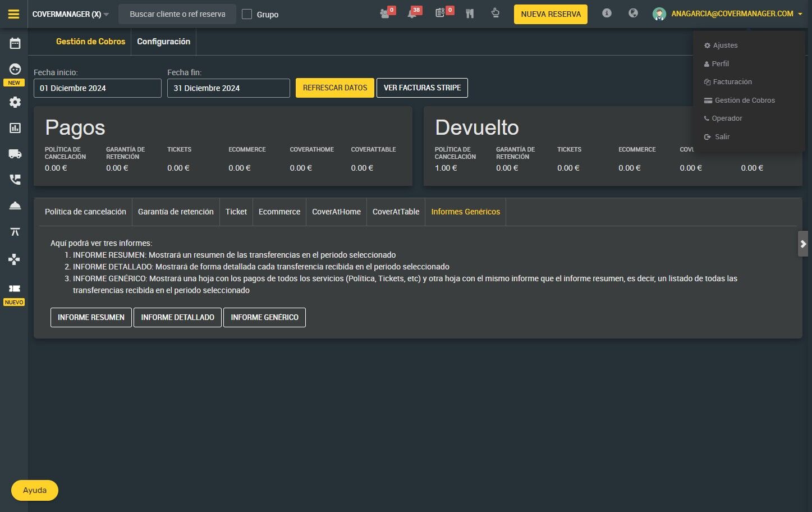Toggle the Grupo checkbox
The width and height of the screenshot is (812, 512).
247,14
